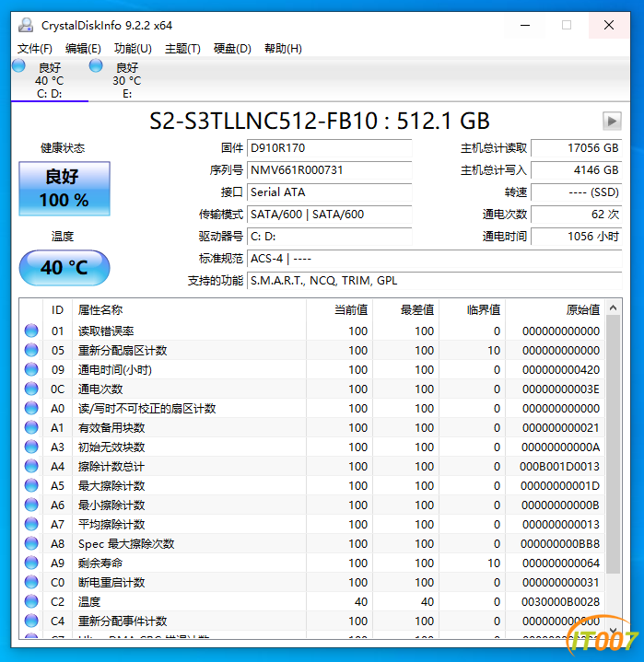644x662 pixels.
Task: Click the status orb for attribute A3
Action: point(31,447)
